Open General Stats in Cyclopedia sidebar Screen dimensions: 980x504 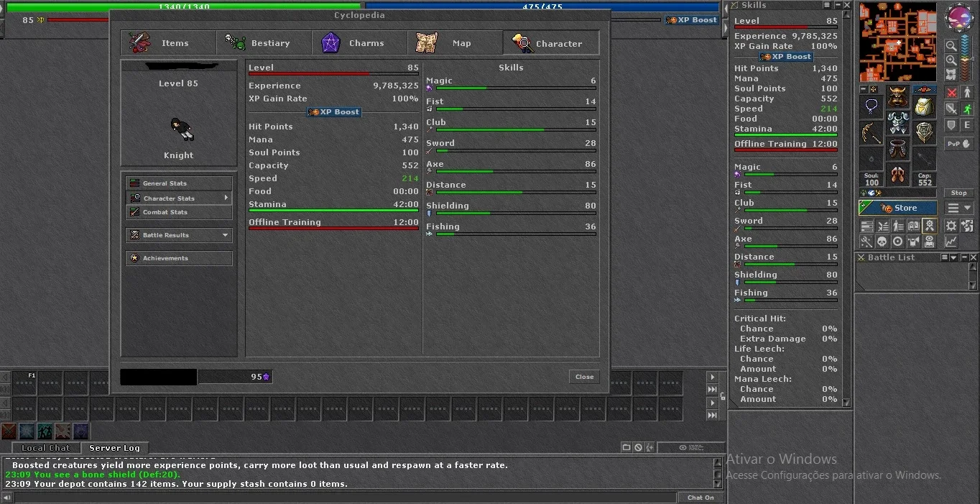point(179,183)
